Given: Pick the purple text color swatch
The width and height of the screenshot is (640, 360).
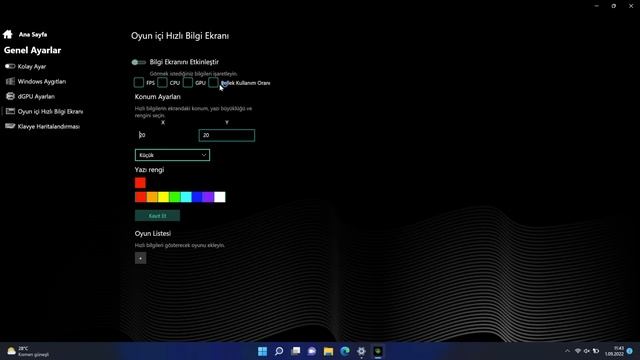Looking at the screenshot, I should [x=208, y=197].
